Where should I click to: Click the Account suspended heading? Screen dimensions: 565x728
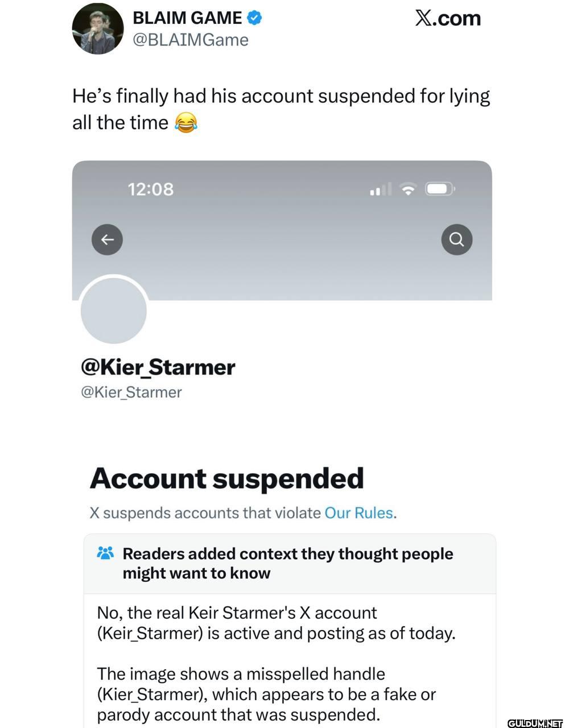click(226, 478)
